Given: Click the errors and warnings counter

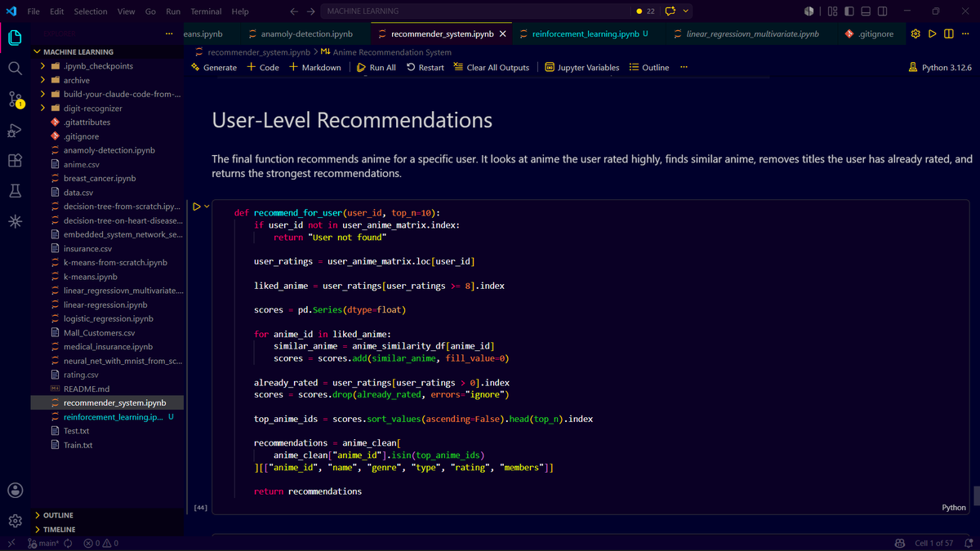Looking at the screenshot, I should coord(100,543).
